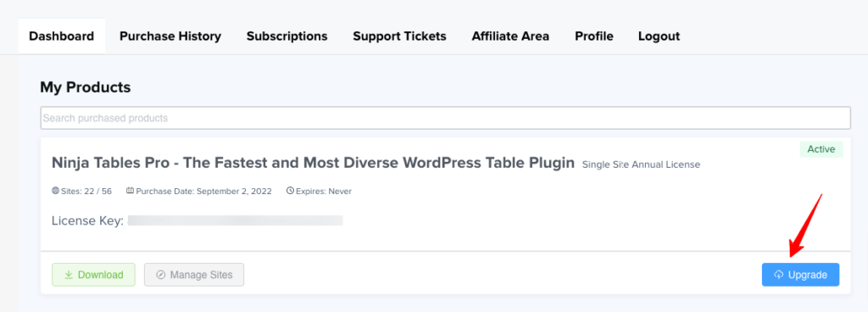Open Manage Sites for Ninja Tables
This screenshot has width=868, height=312.
tap(194, 275)
